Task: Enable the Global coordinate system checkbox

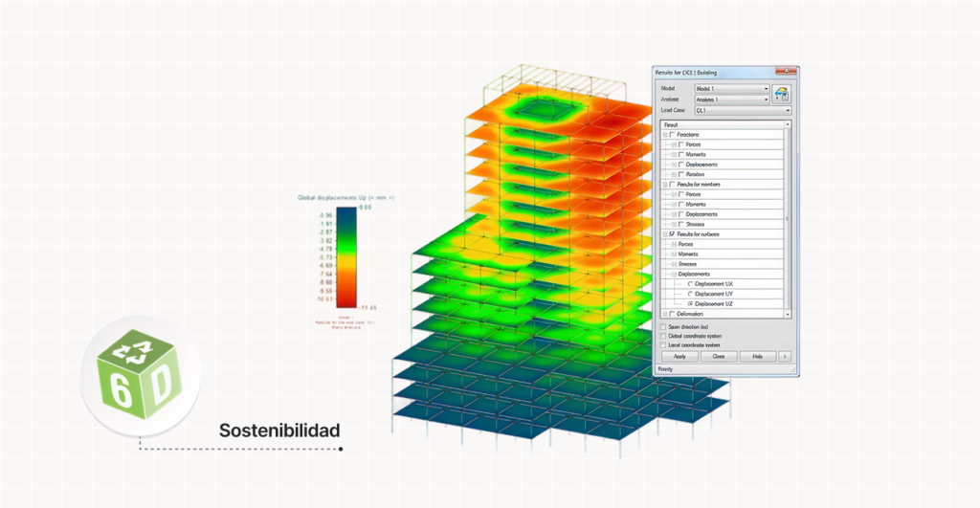Action: (x=663, y=336)
